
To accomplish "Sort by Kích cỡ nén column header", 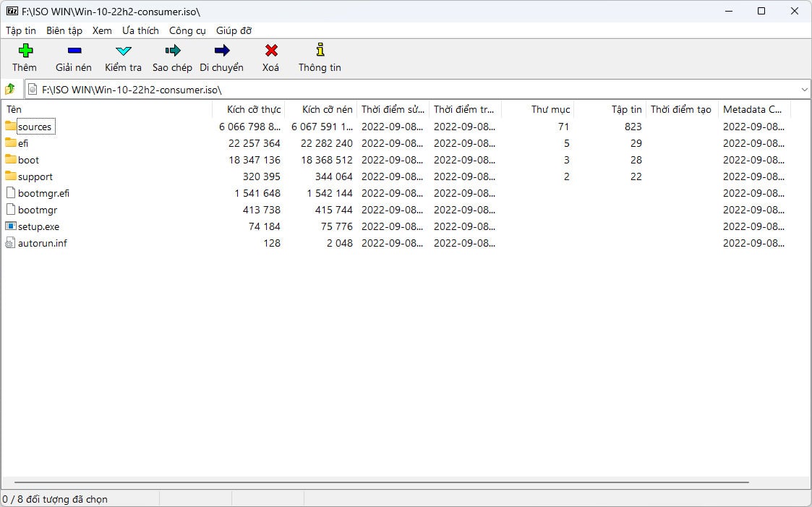I will tap(321, 109).
